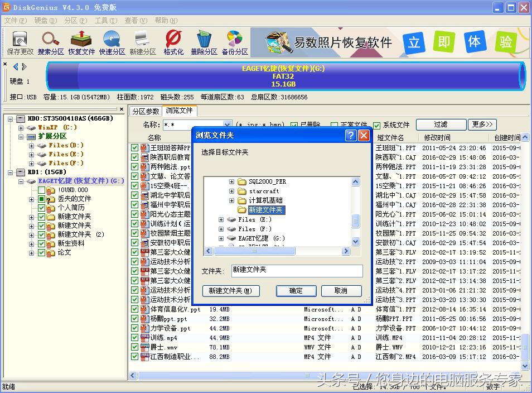The height and width of the screenshot is (393, 532).
Task: Click the 确定 button in folder dialog
Action: point(296,291)
